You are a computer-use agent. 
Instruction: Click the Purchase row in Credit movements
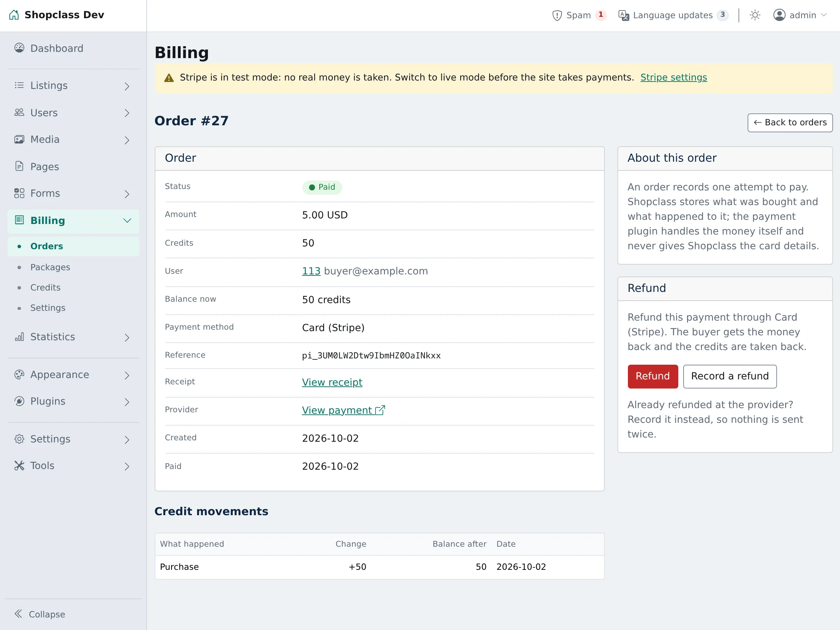[x=379, y=567]
